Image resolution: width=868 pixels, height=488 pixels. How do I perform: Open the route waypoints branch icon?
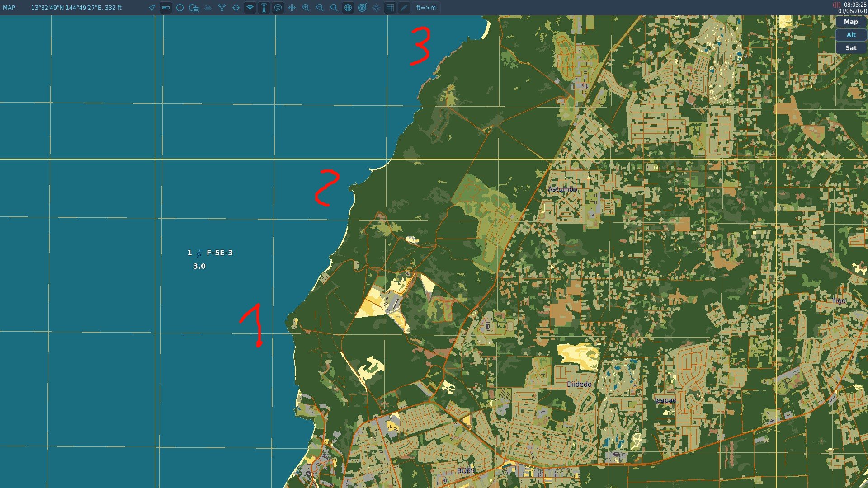(x=222, y=8)
